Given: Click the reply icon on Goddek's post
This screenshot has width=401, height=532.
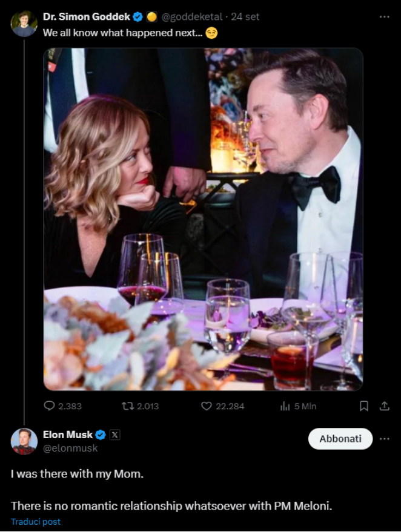Looking at the screenshot, I should 51,406.
